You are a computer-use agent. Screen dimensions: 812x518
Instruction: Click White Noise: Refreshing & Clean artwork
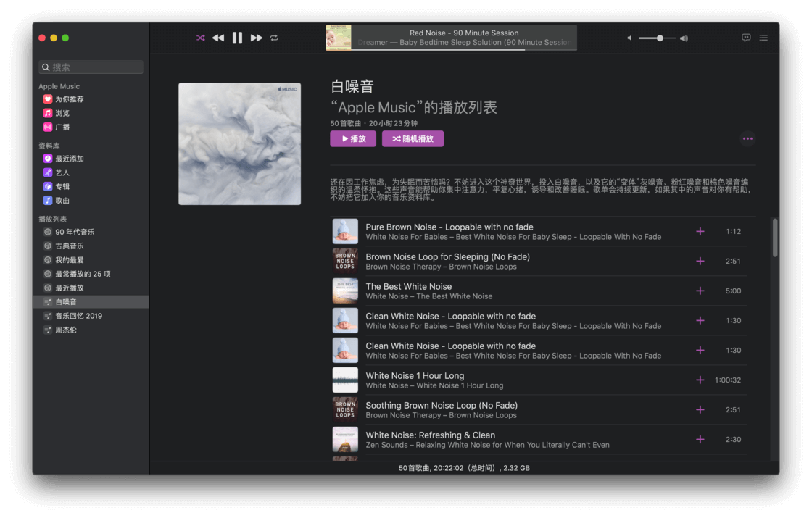pos(345,440)
